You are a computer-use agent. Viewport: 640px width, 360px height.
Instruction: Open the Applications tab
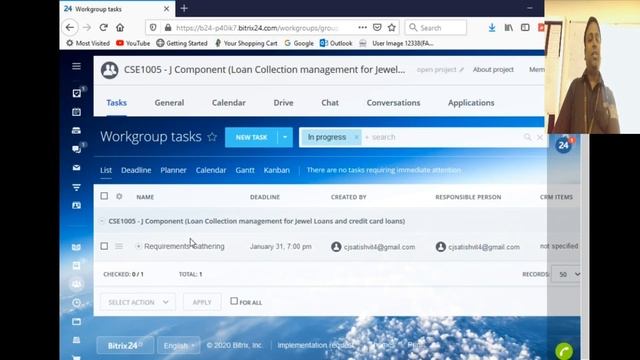pyautogui.click(x=471, y=103)
